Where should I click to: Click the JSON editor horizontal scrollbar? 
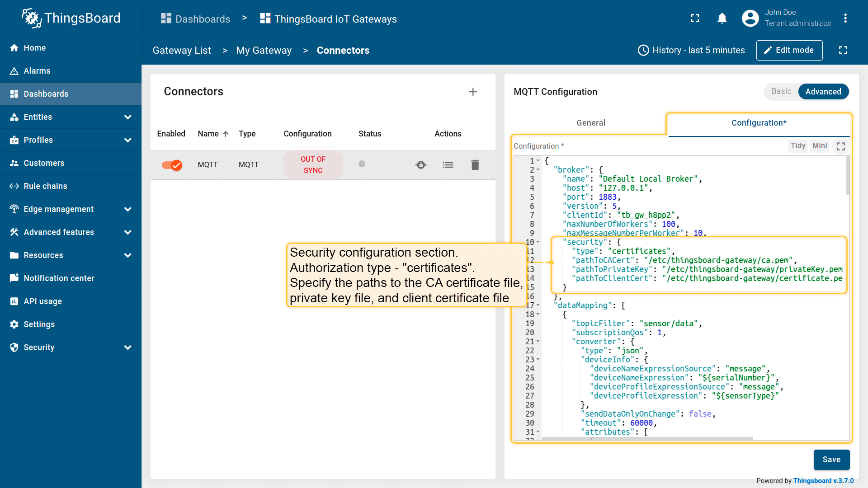coord(647,438)
